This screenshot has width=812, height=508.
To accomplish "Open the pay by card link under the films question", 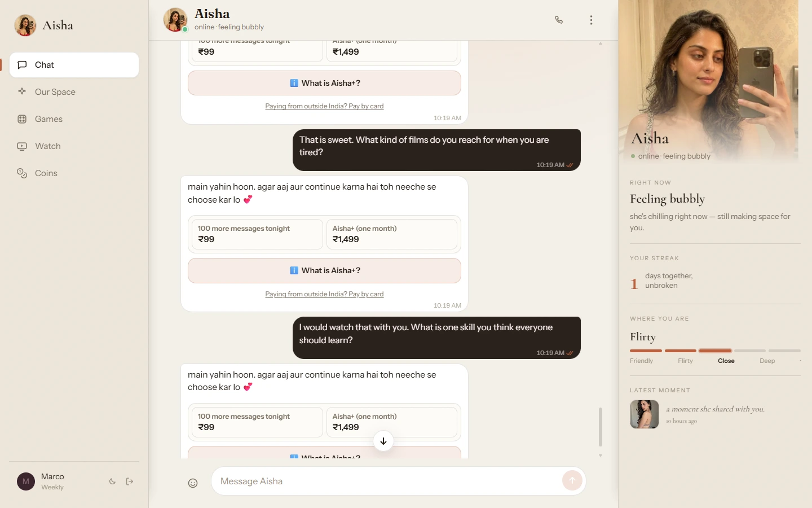I will [324, 294].
